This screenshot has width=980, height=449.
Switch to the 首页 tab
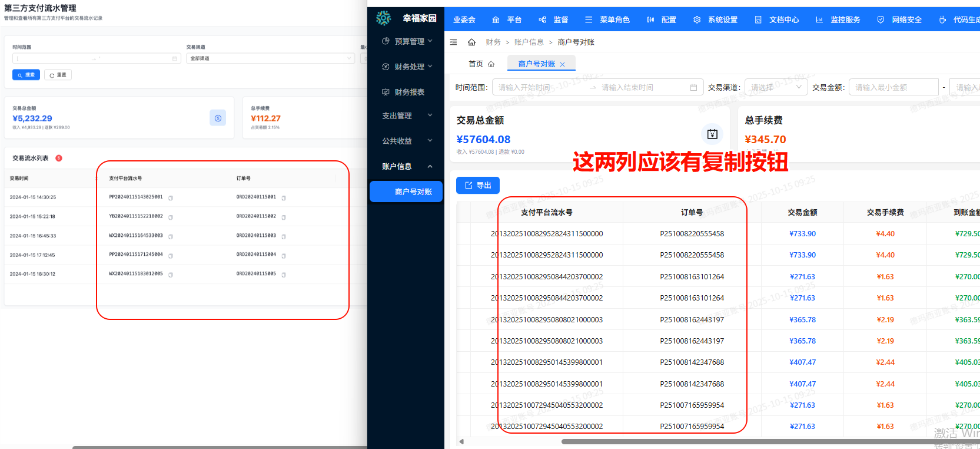point(481,64)
